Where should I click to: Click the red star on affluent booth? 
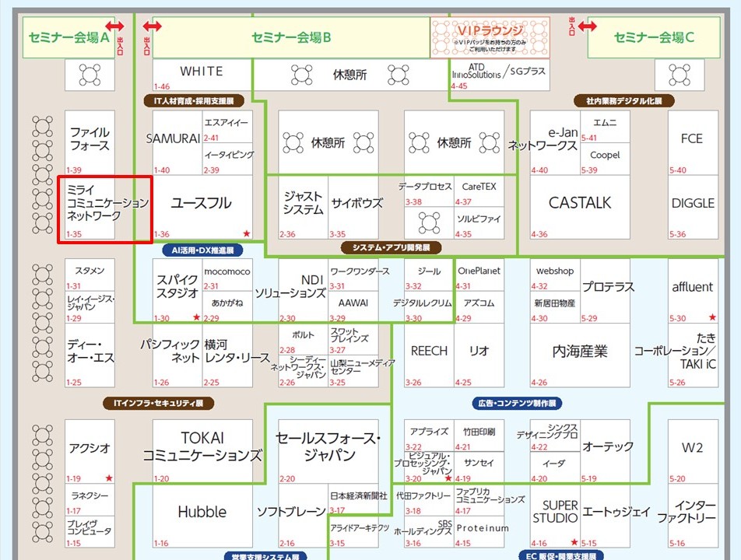coord(712,317)
